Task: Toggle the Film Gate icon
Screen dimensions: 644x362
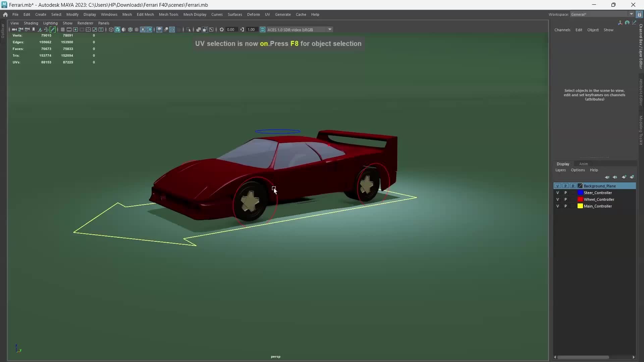Action: pyautogui.click(x=69, y=29)
